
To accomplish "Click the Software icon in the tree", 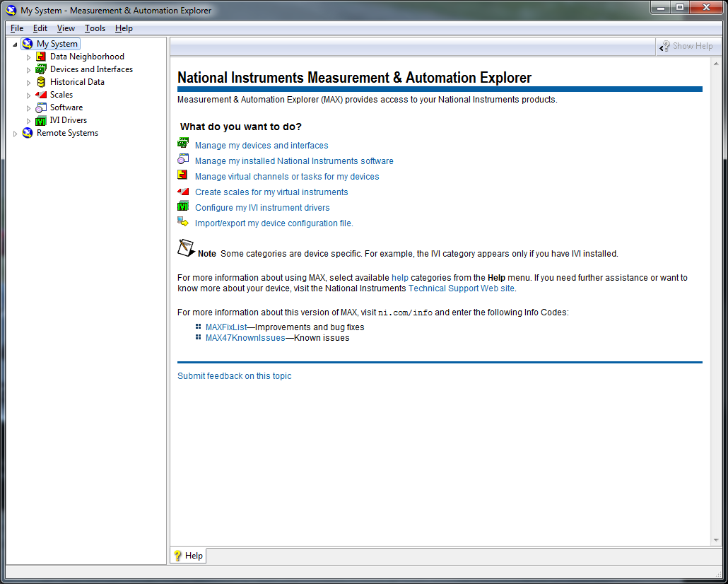I will click(41, 107).
